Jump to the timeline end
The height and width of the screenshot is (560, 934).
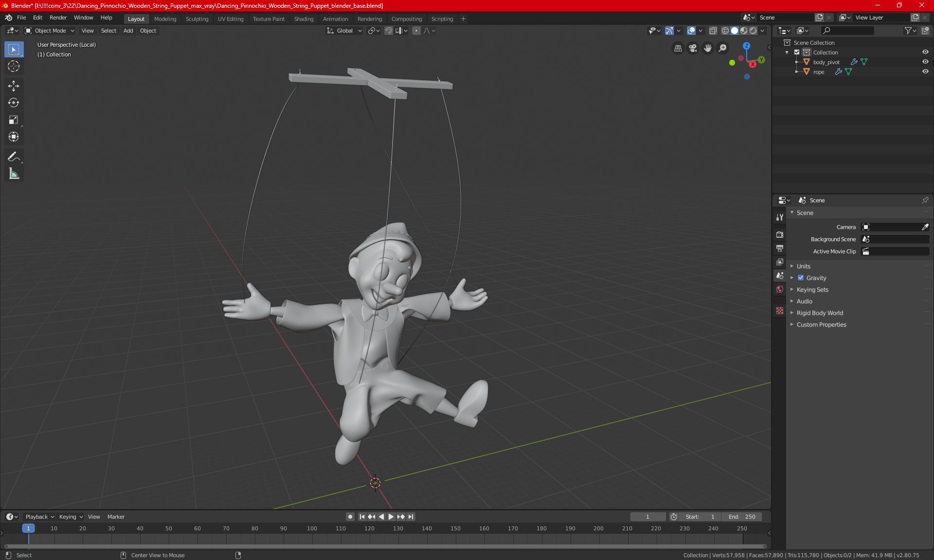(x=411, y=517)
